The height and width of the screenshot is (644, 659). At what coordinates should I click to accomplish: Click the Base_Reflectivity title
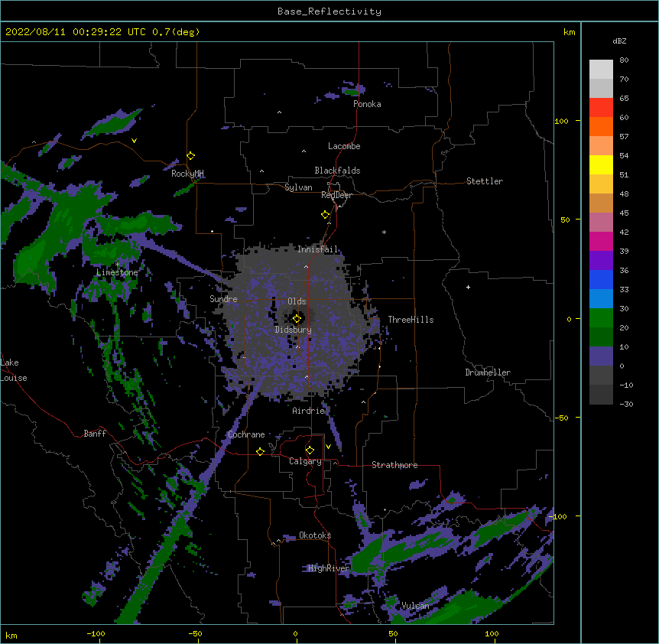click(329, 11)
